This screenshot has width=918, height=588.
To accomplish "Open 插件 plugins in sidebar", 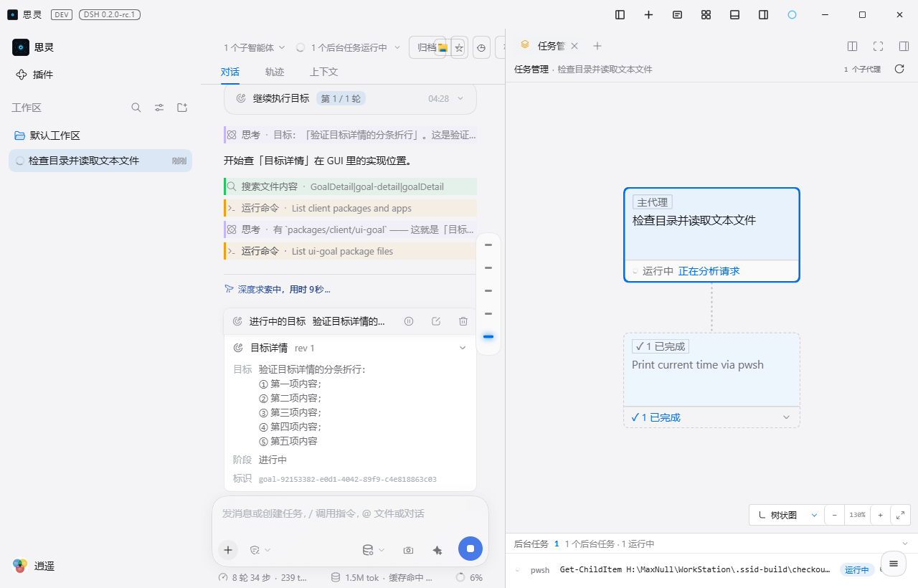I will tap(34, 75).
